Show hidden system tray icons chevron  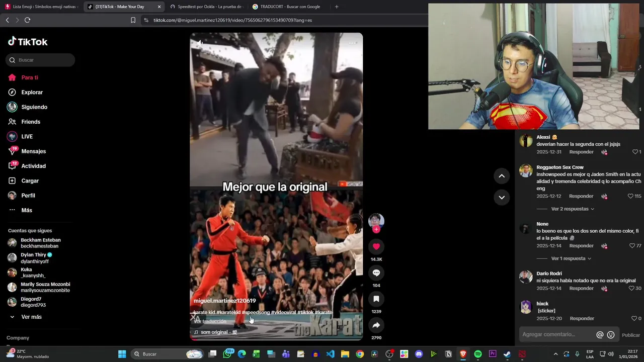[x=555, y=354]
